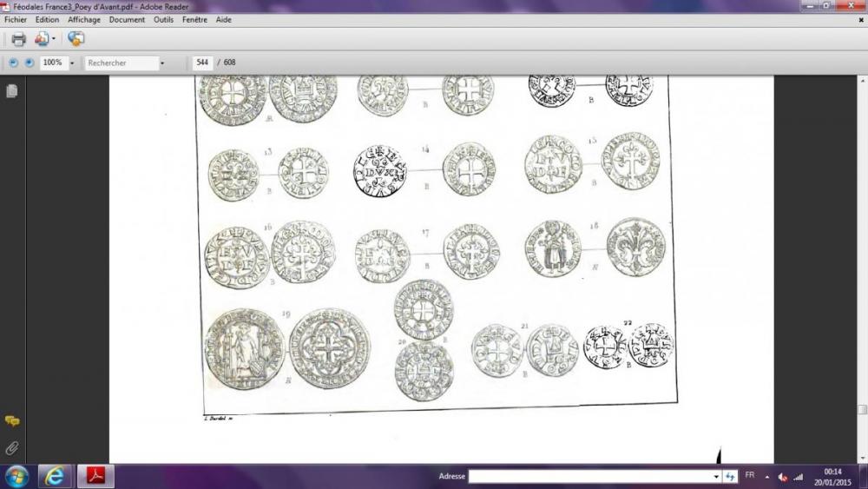The height and width of the screenshot is (489, 868).
Task: Open the Fenêtre menu
Action: 194,19
